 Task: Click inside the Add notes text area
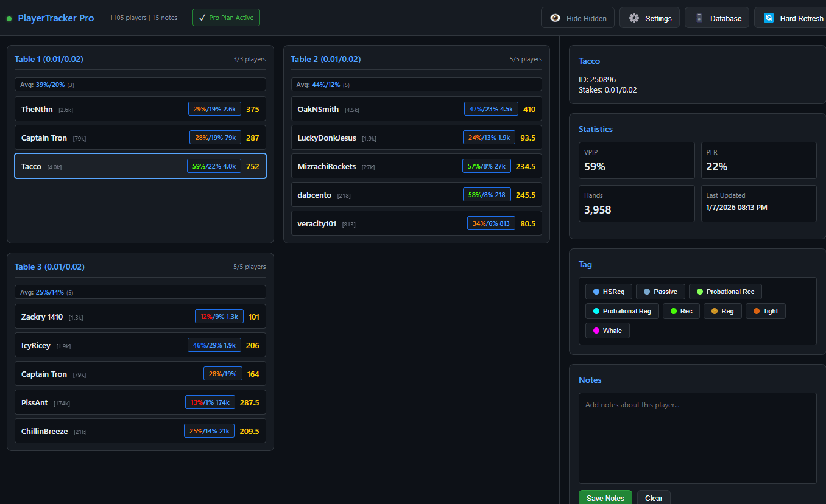pyautogui.click(x=697, y=437)
